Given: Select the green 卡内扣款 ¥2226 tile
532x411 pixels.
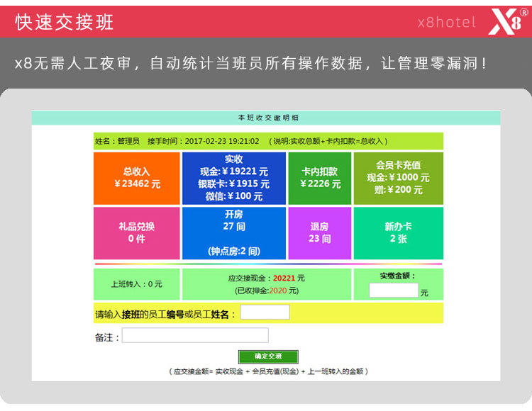Looking at the screenshot, I should (320, 179).
